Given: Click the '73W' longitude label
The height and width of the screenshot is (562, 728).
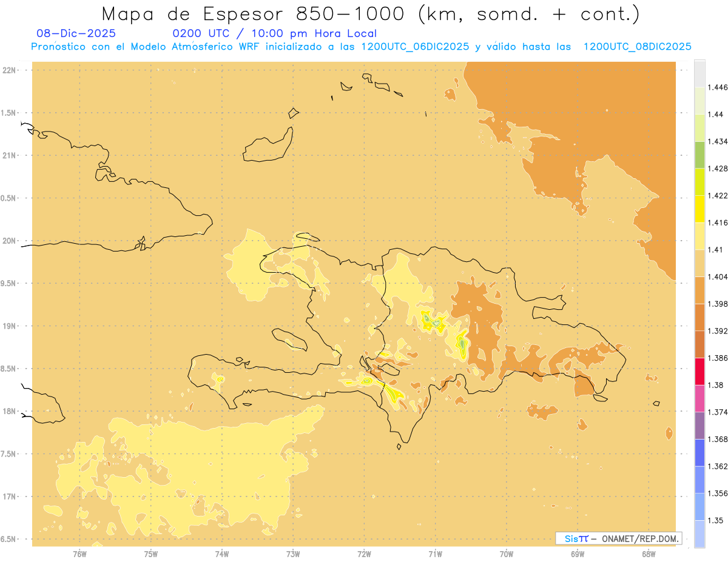Looking at the screenshot, I should point(293,554).
